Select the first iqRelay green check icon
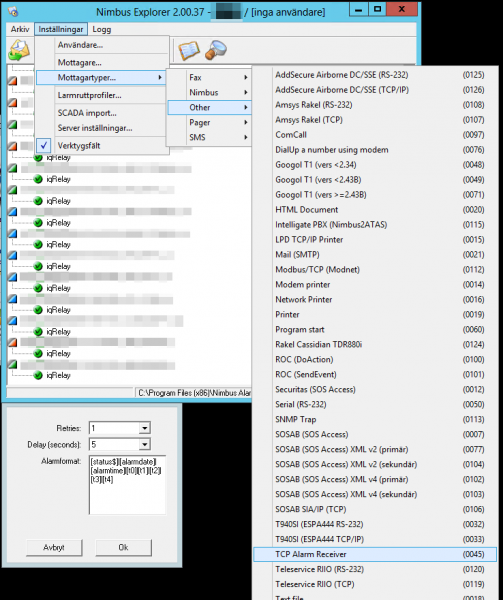Image resolution: width=503 pixels, height=600 pixels. click(x=38, y=158)
